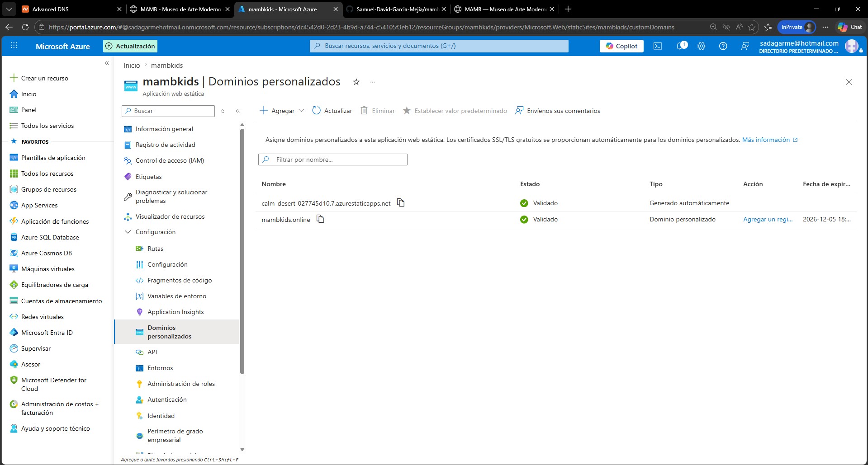
Task: Click Establecer valor predeterminado
Action: click(x=455, y=111)
